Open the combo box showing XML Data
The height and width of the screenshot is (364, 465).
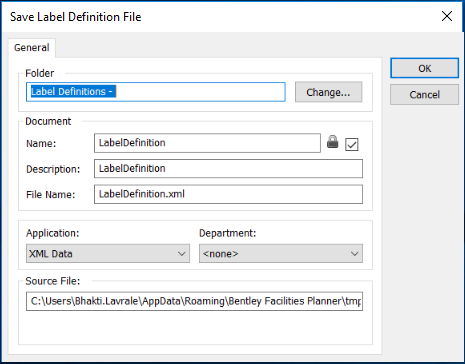(x=108, y=254)
